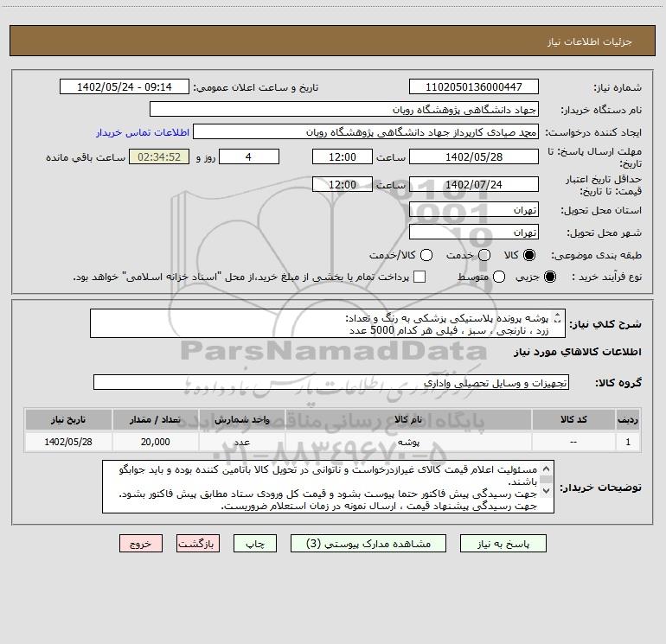This screenshot has width=666, height=644.
Task: Click the خروج exit button
Action: coord(141,544)
